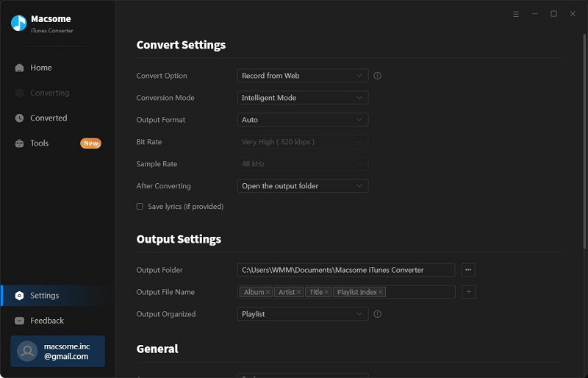Click the Output Folder path field
This screenshot has width=588, height=378.
[x=346, y=270]
